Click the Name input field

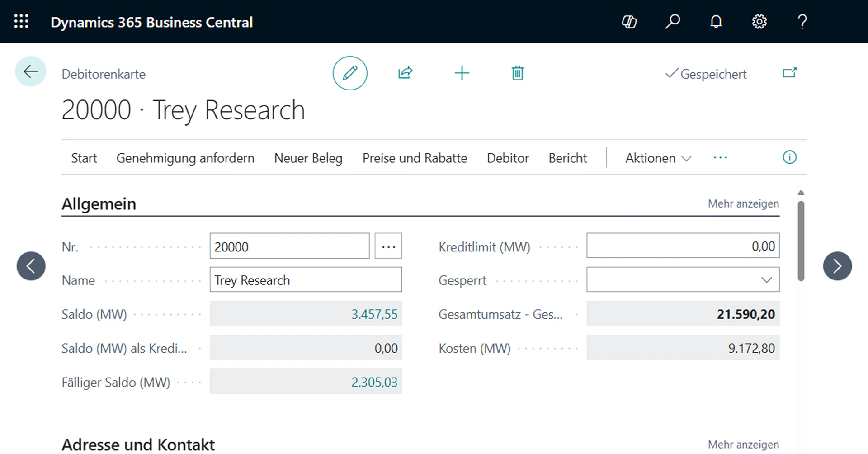[x=306, y=279]
